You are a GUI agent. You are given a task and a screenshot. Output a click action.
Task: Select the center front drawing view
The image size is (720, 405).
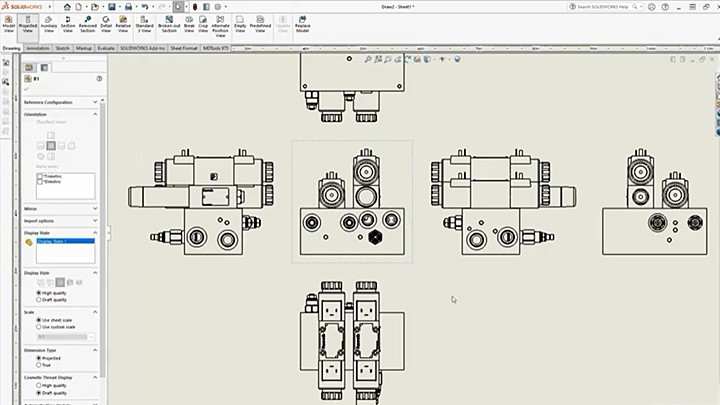click(352, 202)
